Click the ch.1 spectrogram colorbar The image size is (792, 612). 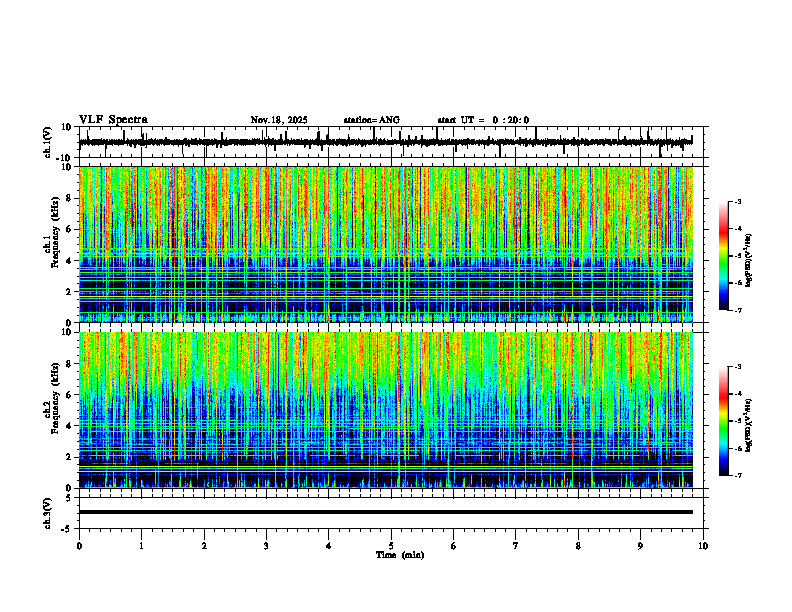723,256
